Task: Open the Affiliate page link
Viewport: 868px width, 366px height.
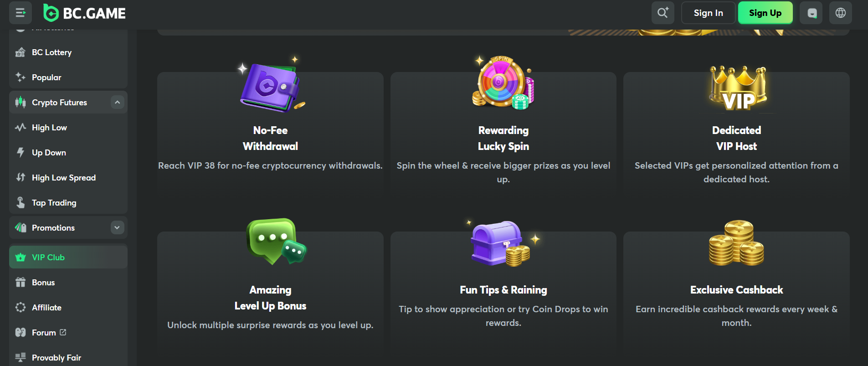Action: pos(46,308)
